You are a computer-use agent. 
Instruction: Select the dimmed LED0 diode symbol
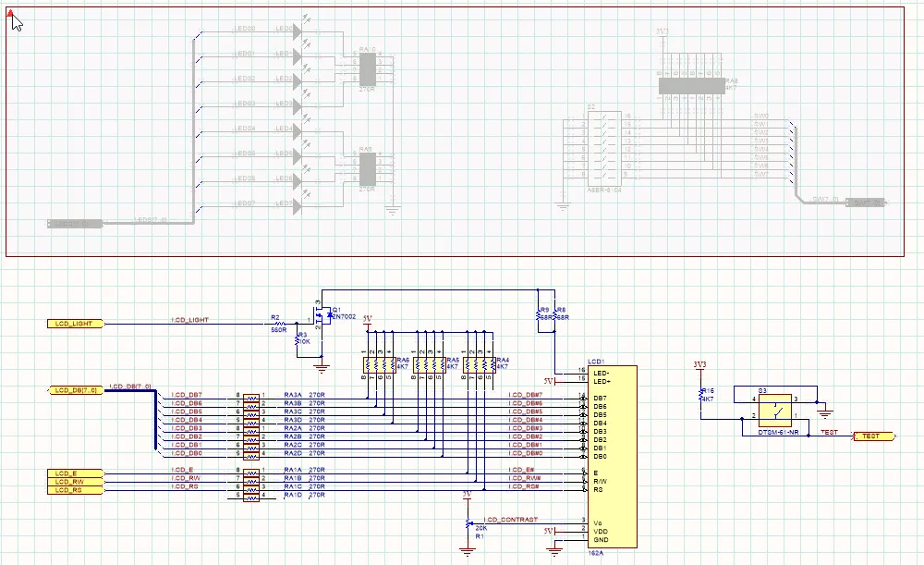[299, 31]
